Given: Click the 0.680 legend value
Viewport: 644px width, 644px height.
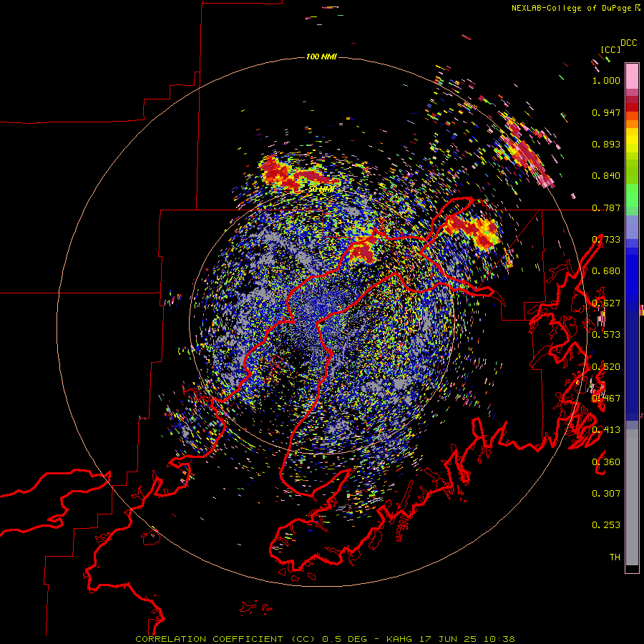Looking at the screenshot, I should click(606, 271).
